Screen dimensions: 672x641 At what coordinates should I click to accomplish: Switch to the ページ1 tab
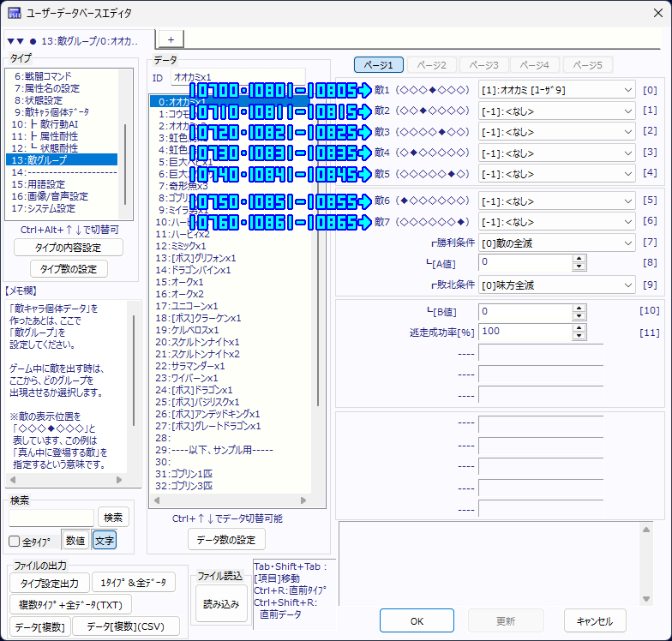(x=378, y=65)
